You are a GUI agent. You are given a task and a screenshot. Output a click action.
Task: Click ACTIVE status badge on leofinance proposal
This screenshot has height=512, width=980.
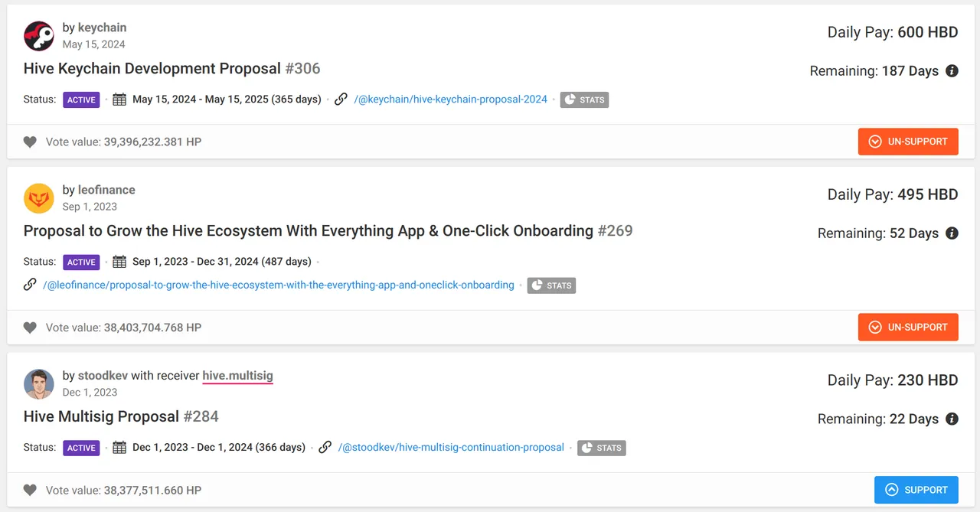tap(81, 262)
